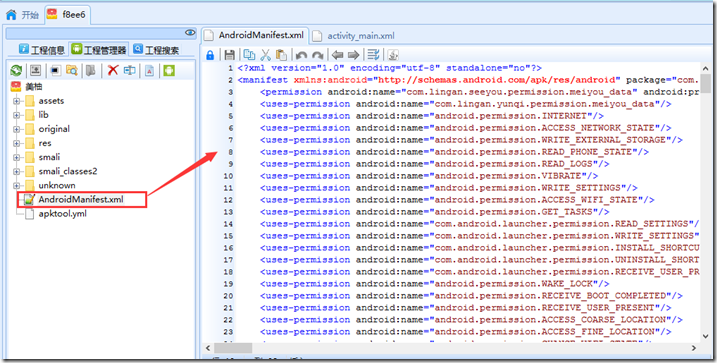Viewport: 717px width, 363px height.
Task: Select the 美柚 root project label
Action: 34,86
